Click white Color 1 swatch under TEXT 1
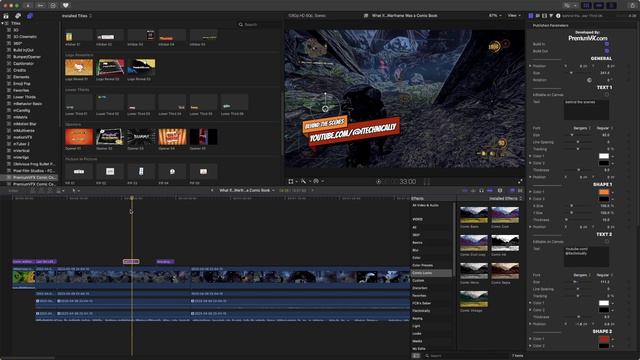Image resolution: width=640 pixels, height=360 pixels. coord(604,156)
